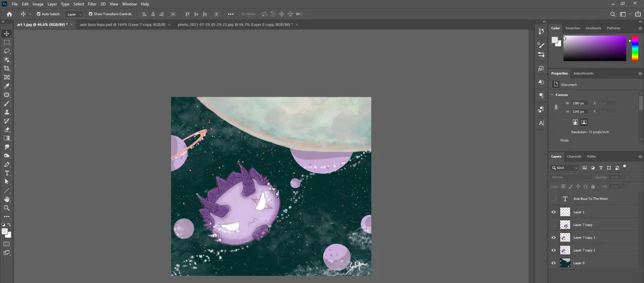Viewport: 644px width, 283px height.
Task: Open the Filter menu
Action: click(92, 4)
